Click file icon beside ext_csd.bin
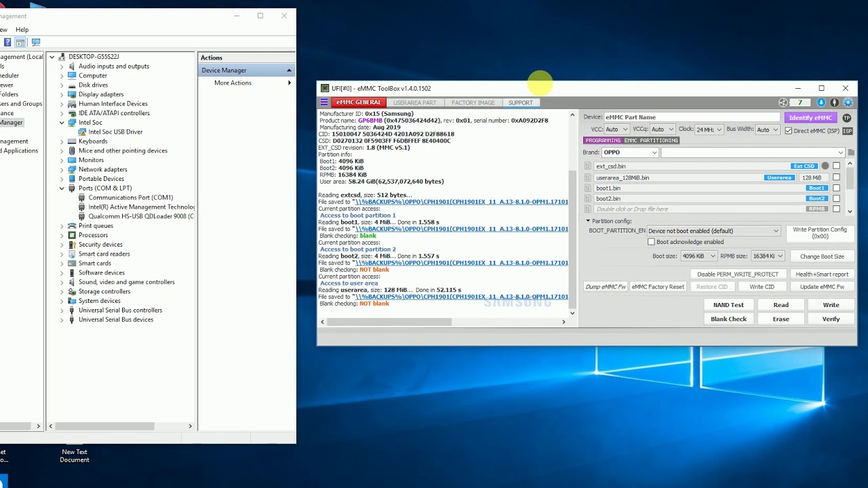 point(589,166)
